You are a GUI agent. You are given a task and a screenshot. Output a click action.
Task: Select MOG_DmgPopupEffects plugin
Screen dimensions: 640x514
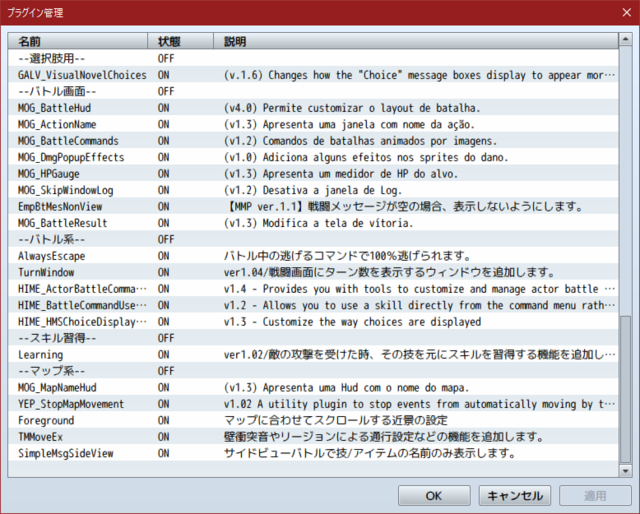[313, 157]
